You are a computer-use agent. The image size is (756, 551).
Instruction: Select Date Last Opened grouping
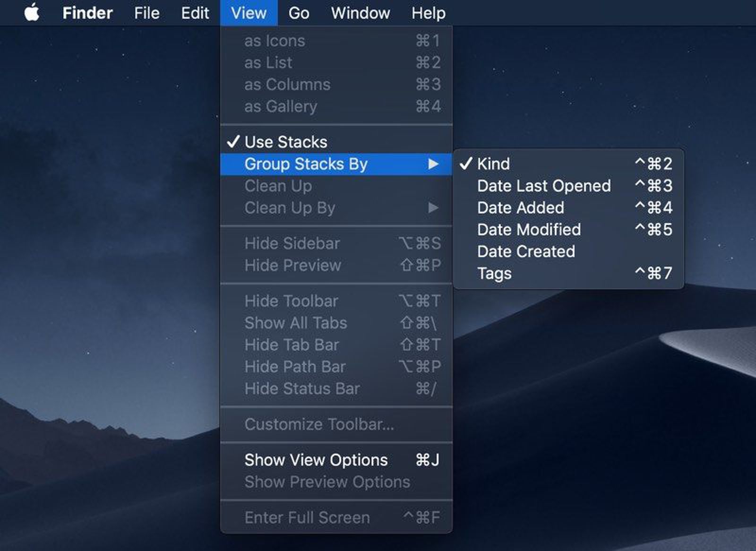pos(543,186)
